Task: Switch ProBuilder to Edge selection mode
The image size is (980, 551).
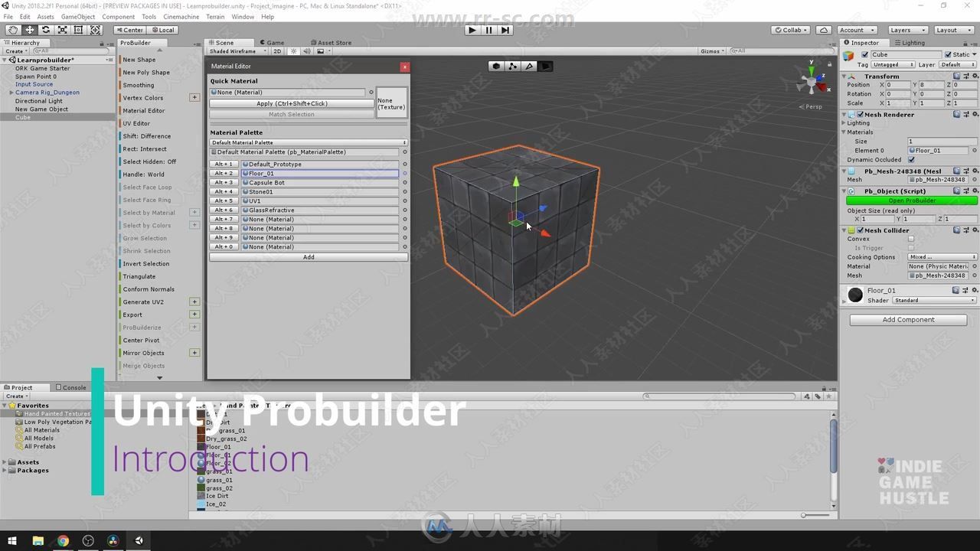Action: point(529,67)
